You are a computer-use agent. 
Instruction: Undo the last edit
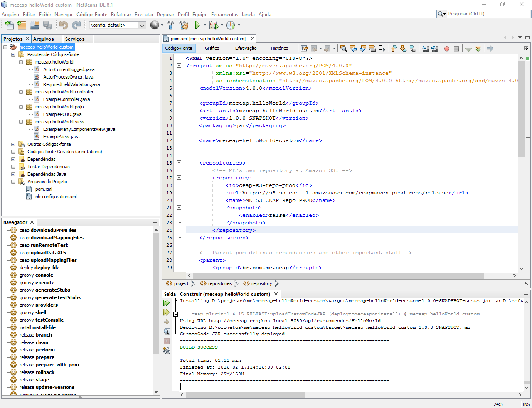64,25
